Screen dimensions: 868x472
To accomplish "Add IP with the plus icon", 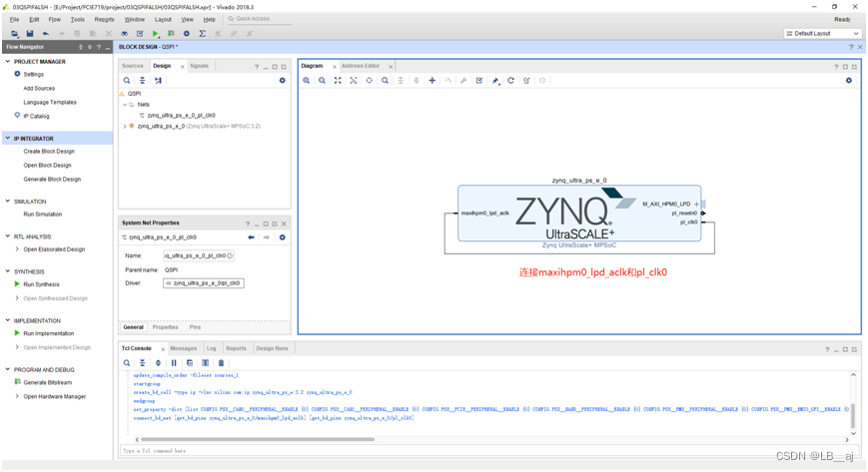I will pyautogui.click(x=432, y=80).
